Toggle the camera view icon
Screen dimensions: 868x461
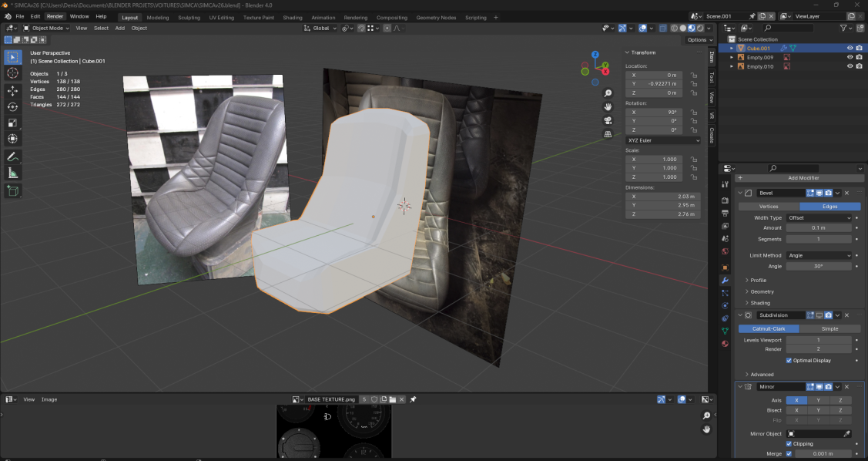coord(608,119)
